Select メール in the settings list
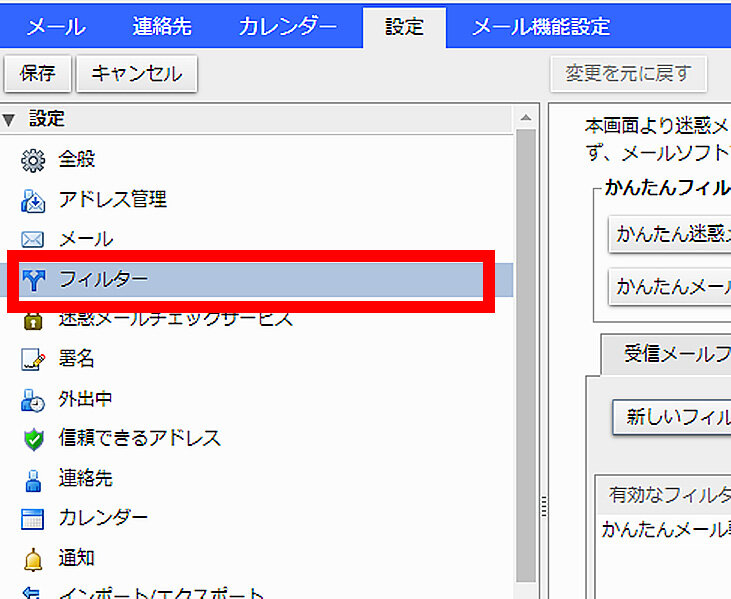Image resolution: width=731 pixels, height=599 pixels. 86,240
